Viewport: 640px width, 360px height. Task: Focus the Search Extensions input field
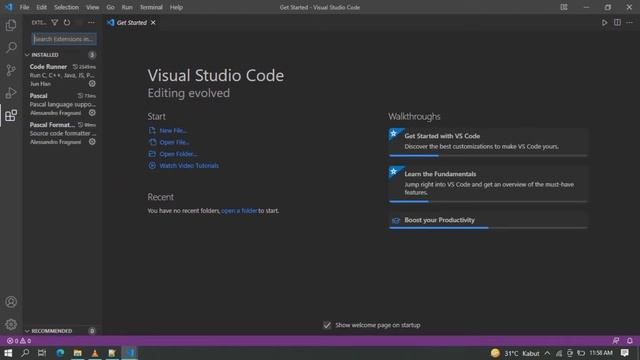(x=64, y=39)
